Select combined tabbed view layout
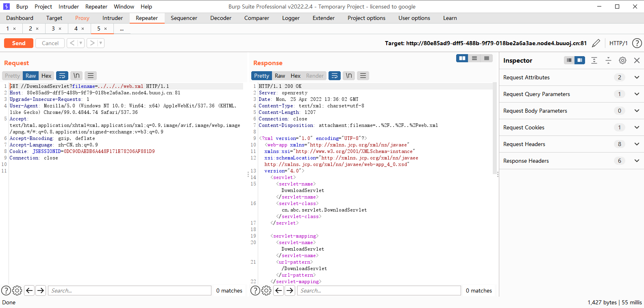This screenshot has width=644, height=308. (487, 58)
